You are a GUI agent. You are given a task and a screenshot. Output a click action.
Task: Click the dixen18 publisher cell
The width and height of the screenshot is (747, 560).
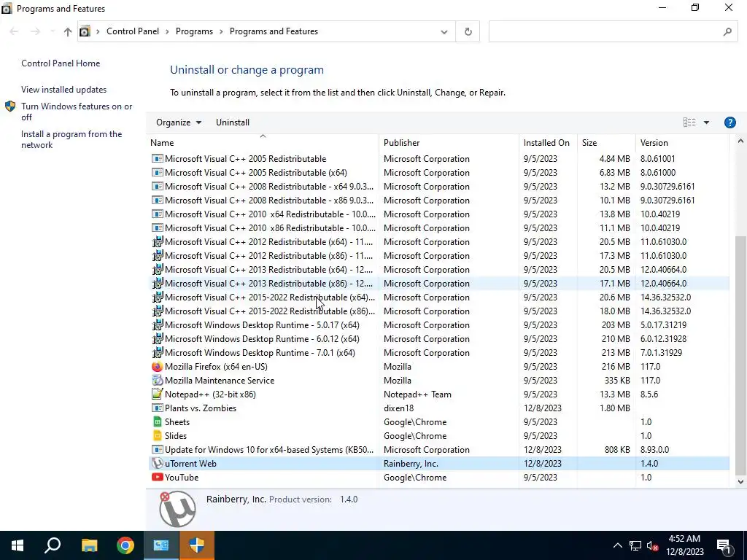point(399,408)
